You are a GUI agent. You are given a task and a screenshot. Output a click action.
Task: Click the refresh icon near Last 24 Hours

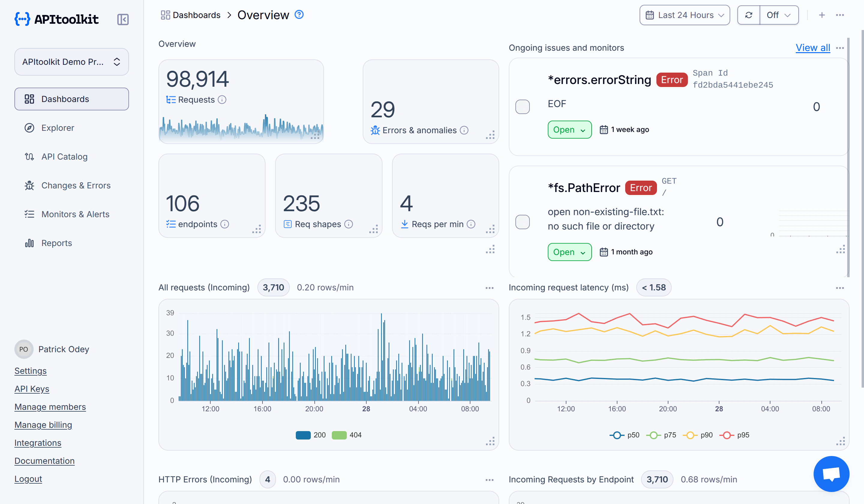click(748, 15)
